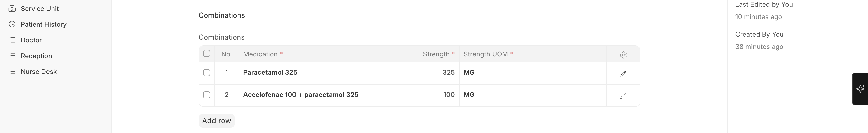868x133 pixels.
Task: Click the Reception list icon
Action: coord(12,56)
